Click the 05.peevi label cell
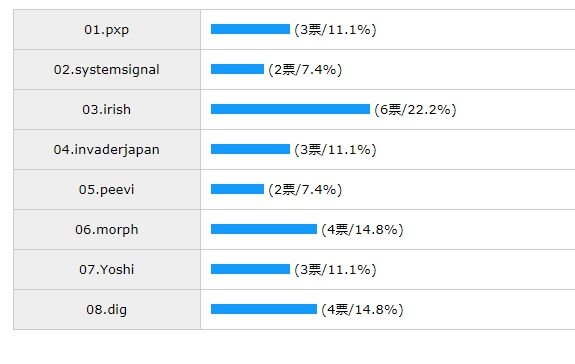Screen dimensions: 575x364 [x=107, y=190]
